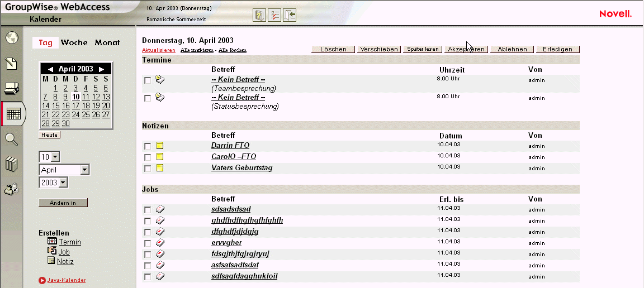644x288 pixels.
Task: Switch to the Tag view tab
Action: (x=46, y=42)
